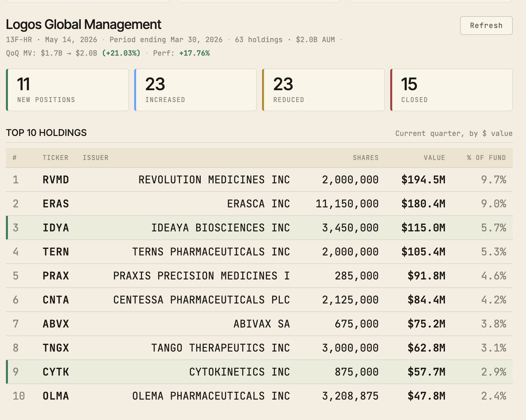Select the PRAX ticker
The image size is (526, 420).
(56, 276)
